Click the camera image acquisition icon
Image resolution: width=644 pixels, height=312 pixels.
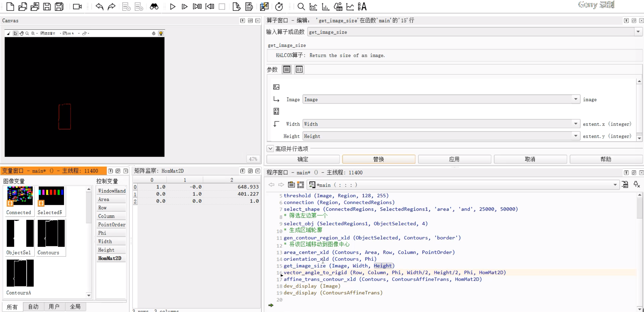(77, 7)
